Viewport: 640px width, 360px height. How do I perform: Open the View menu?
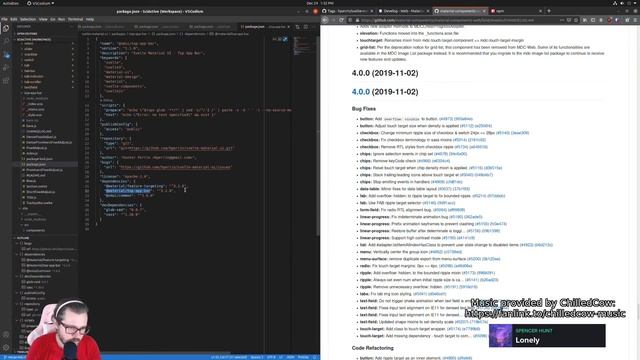click(x=43, y=19)
